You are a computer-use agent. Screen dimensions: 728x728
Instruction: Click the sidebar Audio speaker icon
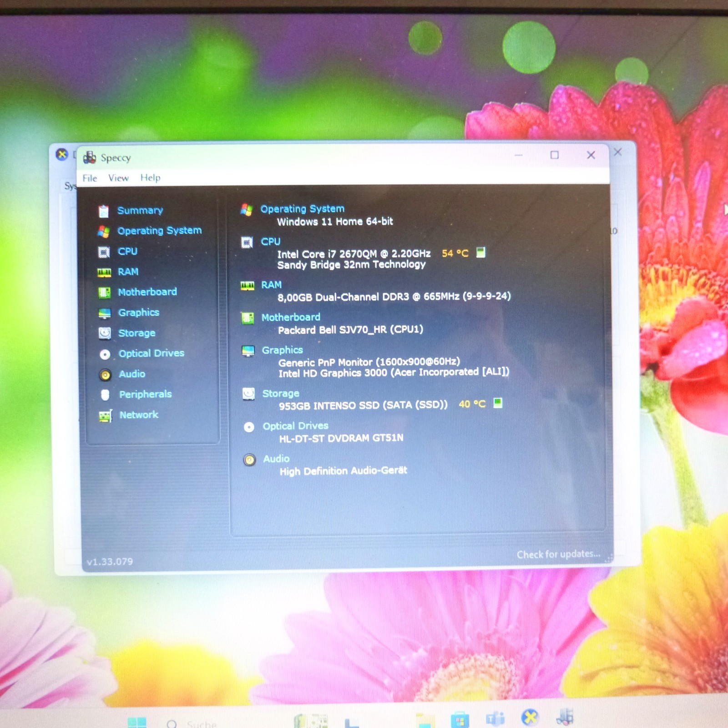click(105, 375)
